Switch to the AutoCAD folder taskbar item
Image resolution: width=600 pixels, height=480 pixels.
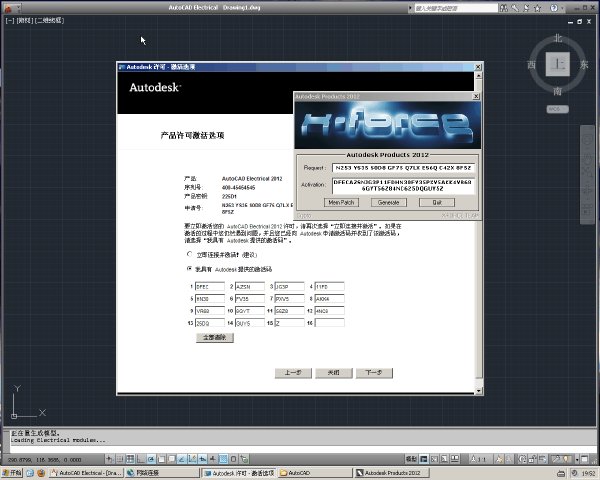tap(315, 473)
